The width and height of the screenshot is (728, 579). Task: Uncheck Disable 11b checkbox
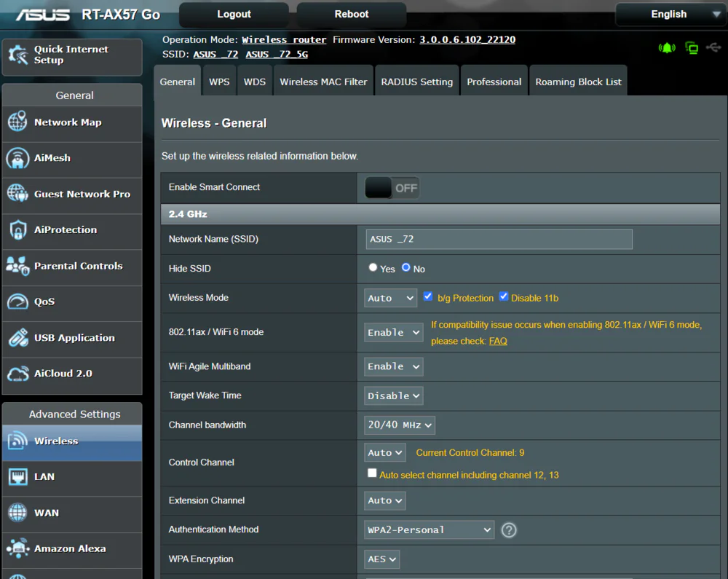point(503,296)
